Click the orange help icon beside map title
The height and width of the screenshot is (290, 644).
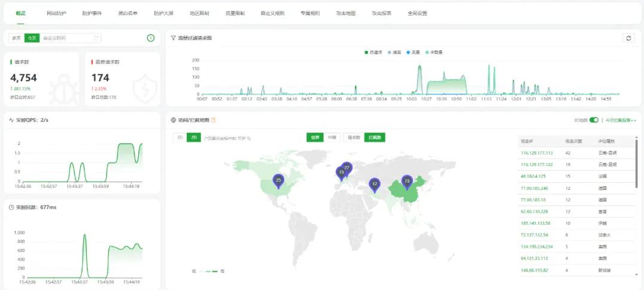point(213,120)
